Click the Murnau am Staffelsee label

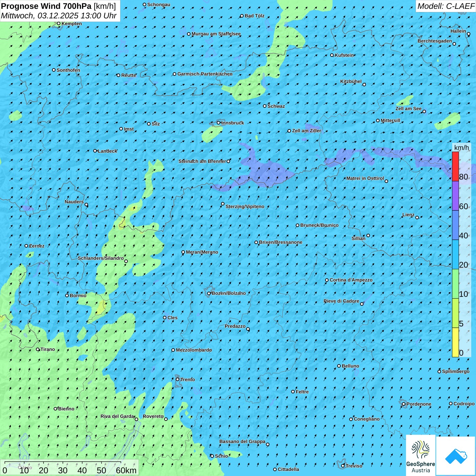(x=216, y=34)
